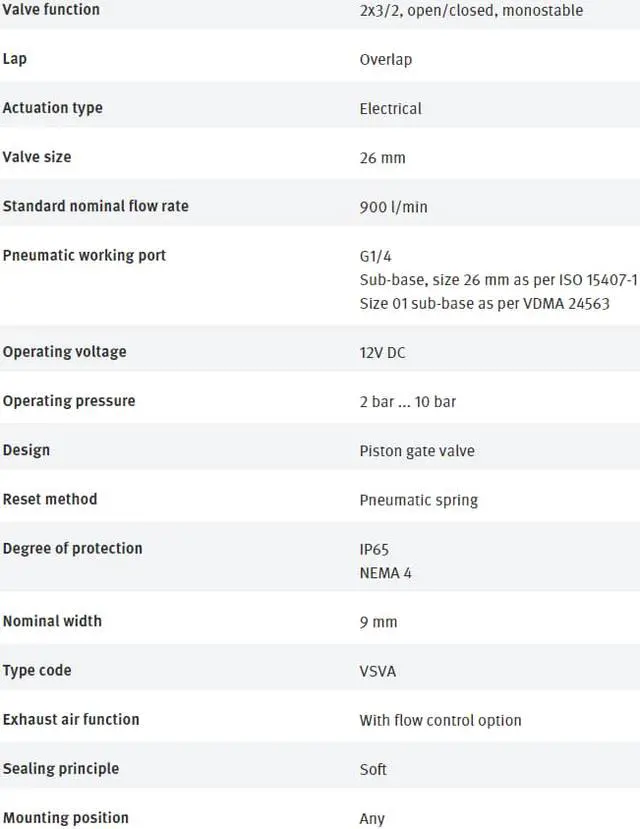
Task: Select the "Standard nominal flow rate" label
Action: (95, 206)
